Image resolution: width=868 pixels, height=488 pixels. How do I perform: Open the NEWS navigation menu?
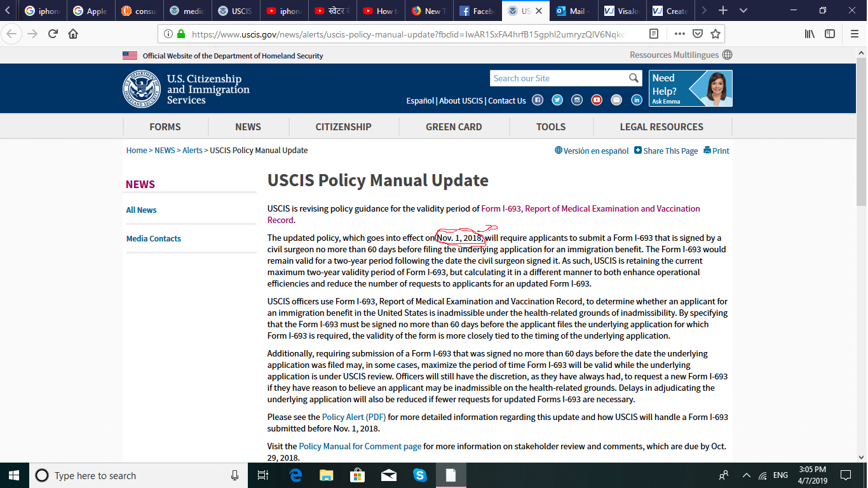tap(248, 126)
